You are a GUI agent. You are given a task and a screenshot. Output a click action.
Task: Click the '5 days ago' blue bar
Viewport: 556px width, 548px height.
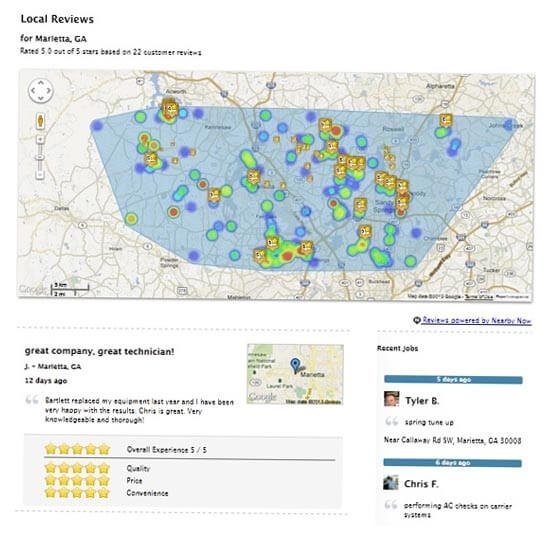453,380
